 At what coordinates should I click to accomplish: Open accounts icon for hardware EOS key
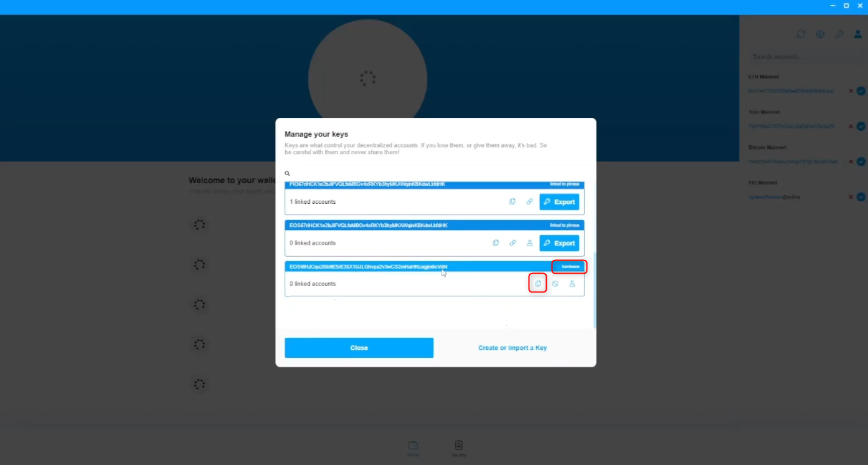(572, 284)
